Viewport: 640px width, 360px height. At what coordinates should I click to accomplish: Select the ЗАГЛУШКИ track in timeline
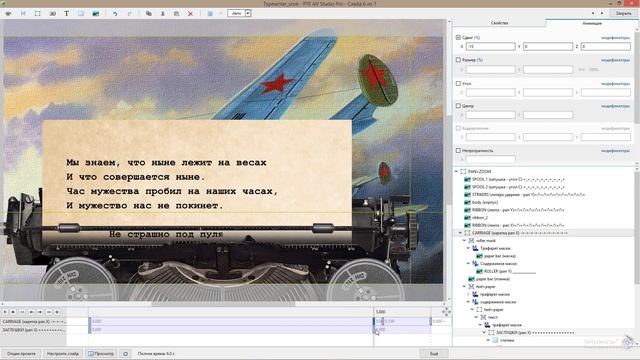coord(33,330)
